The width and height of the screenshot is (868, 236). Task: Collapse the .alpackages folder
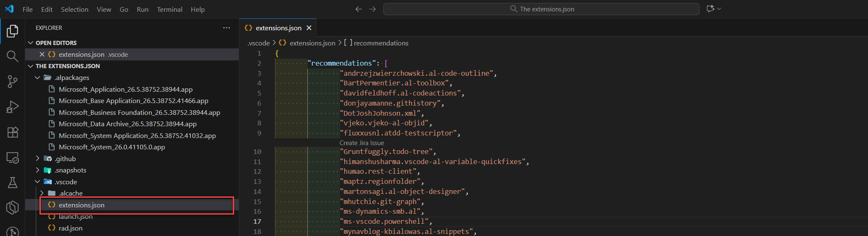(37, 78)
